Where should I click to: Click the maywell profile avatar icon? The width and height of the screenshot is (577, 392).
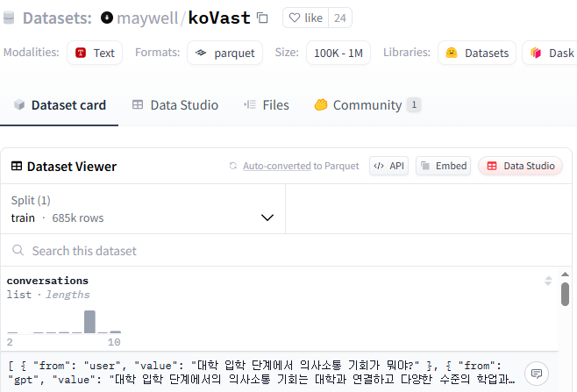point(107,18)
